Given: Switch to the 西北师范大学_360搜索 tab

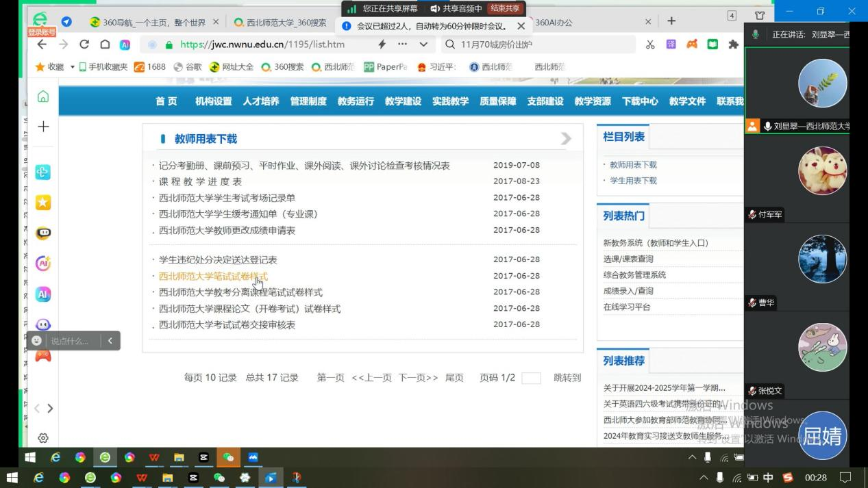Looking at the screenshot, I should [x=281, y=23].
